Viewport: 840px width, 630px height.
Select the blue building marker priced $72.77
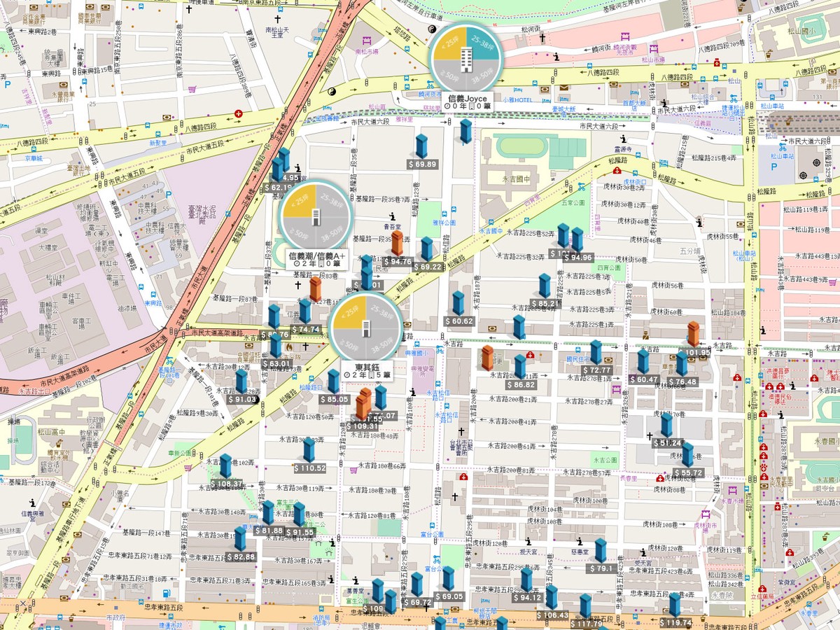[596, 353]
